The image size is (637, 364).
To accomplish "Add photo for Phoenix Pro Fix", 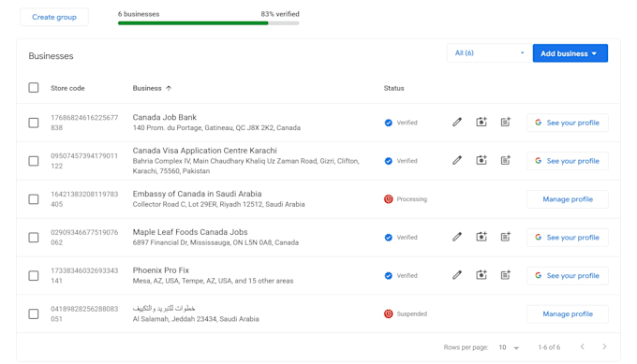I will click(481, 275).
